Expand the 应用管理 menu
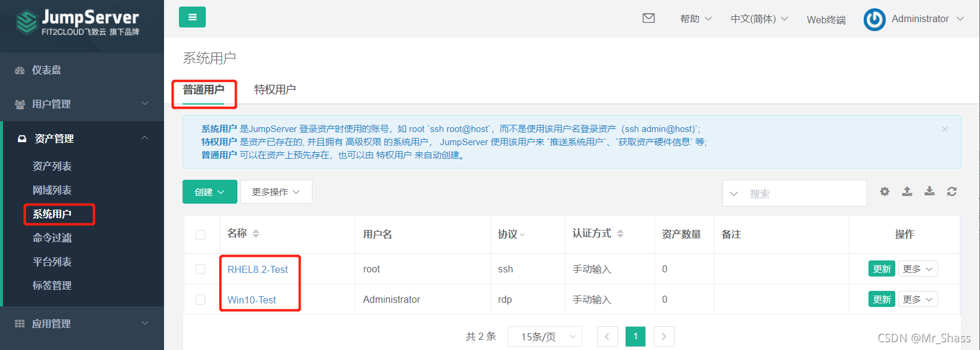Screen dimensions: 980x350 [145, 323]
